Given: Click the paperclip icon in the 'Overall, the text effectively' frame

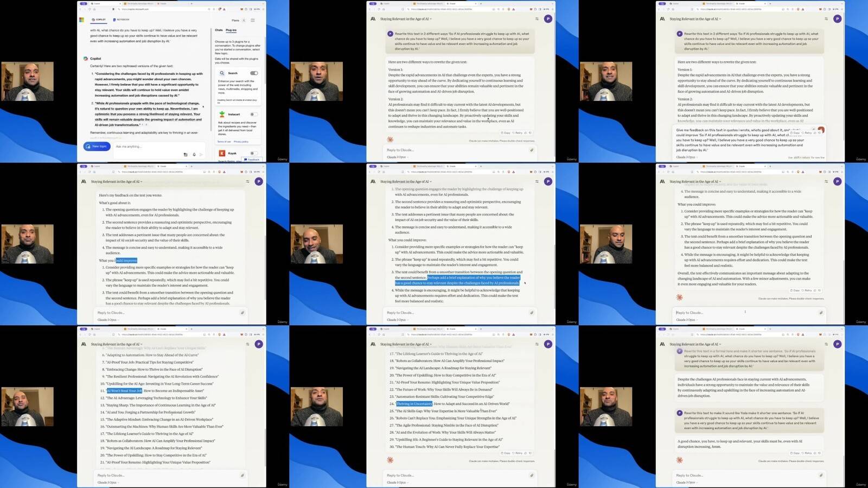Looking at the screenshot, I should point(821,313).
